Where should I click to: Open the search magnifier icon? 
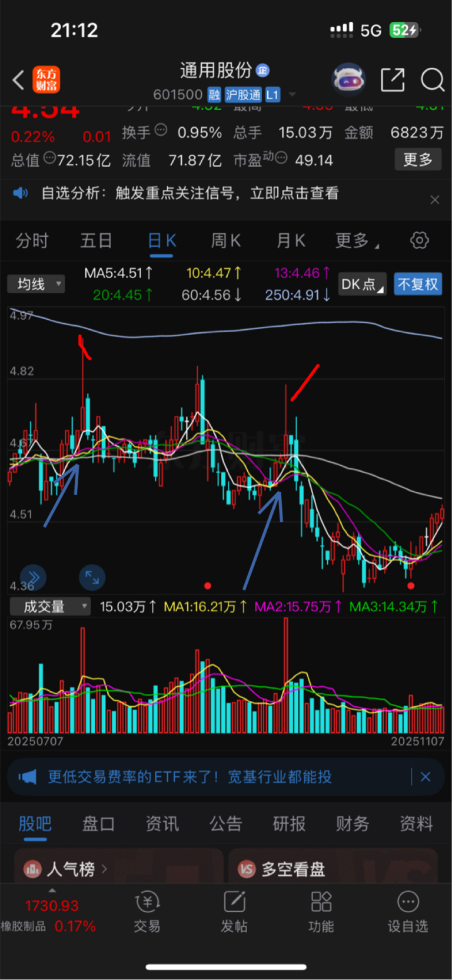click(x=432, y=80)
